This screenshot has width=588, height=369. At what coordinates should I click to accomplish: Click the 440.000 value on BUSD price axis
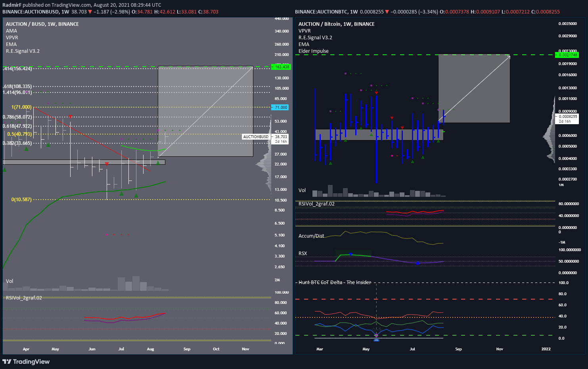click(x=282, y=19)
